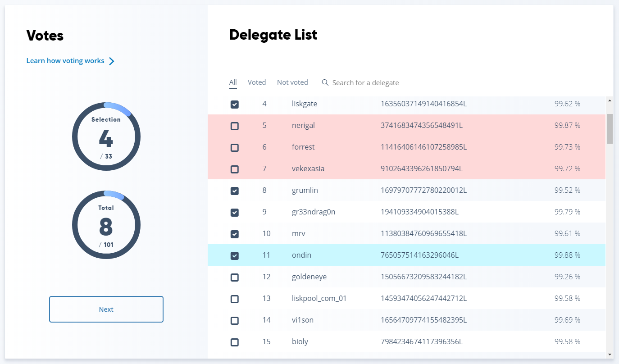Click the scrollbar down arrow
The width and height of the screenshot is (619, 364).
click(610, 355)
